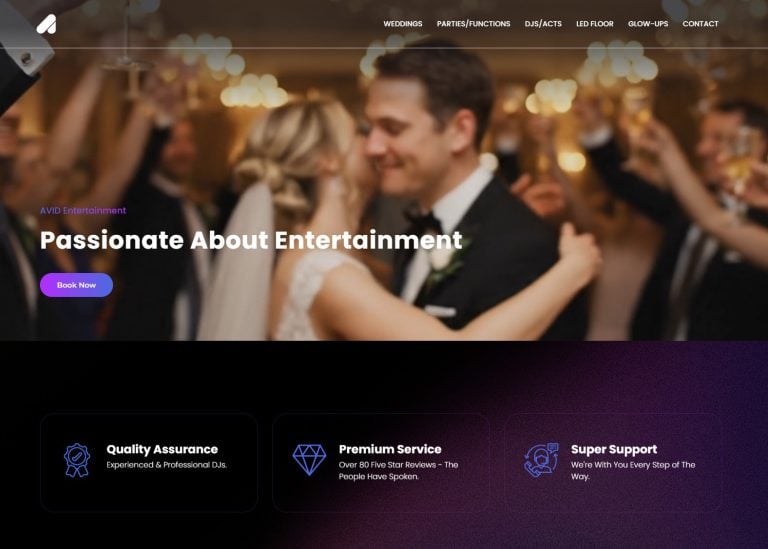Click the Super Support headset icon
The height and width of the screenshot is (549, 768).
(x=541, y=460)
